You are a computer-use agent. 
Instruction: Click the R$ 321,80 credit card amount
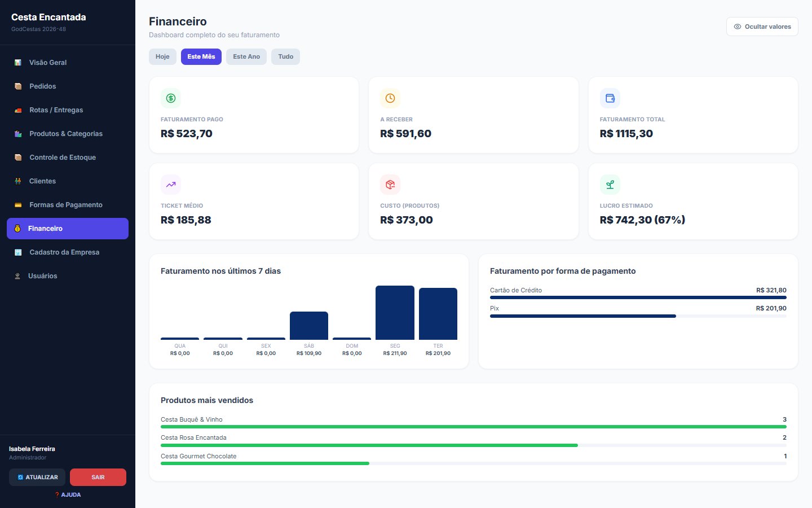(x=771, y=290)
